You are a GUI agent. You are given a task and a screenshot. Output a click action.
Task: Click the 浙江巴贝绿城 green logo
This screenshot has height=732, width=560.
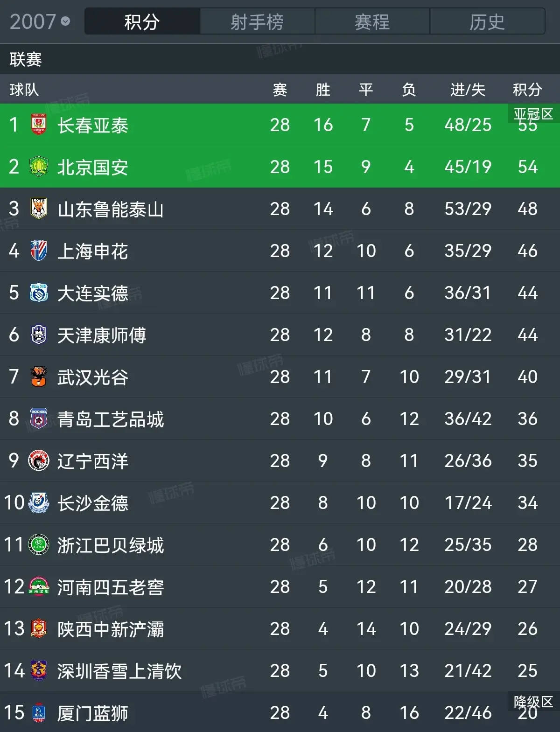point(39,544)
